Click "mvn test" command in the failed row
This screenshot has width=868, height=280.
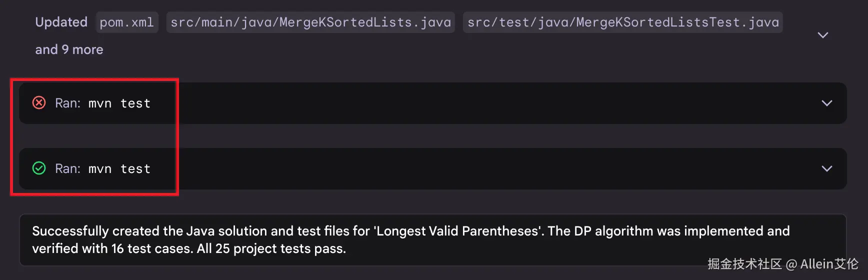pos(119,103)
